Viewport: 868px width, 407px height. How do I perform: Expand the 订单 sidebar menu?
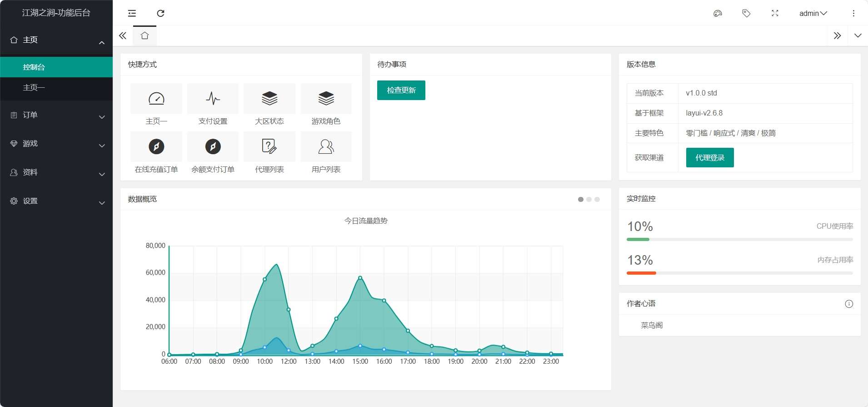[x=56, y=115]
